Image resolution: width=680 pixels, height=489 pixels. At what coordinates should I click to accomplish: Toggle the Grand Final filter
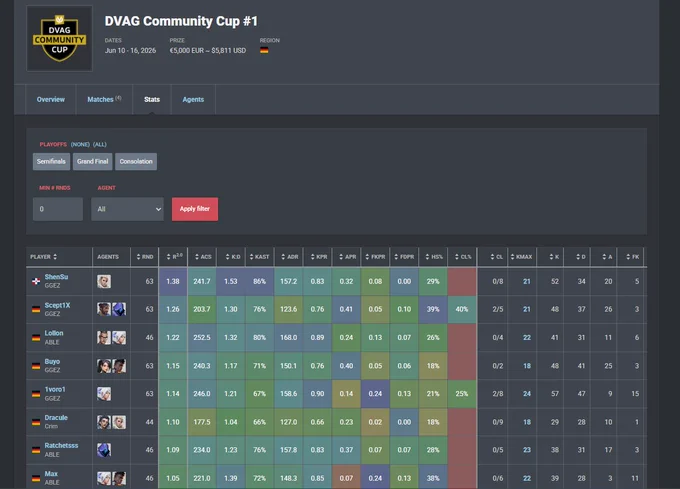tap(92, 161)
